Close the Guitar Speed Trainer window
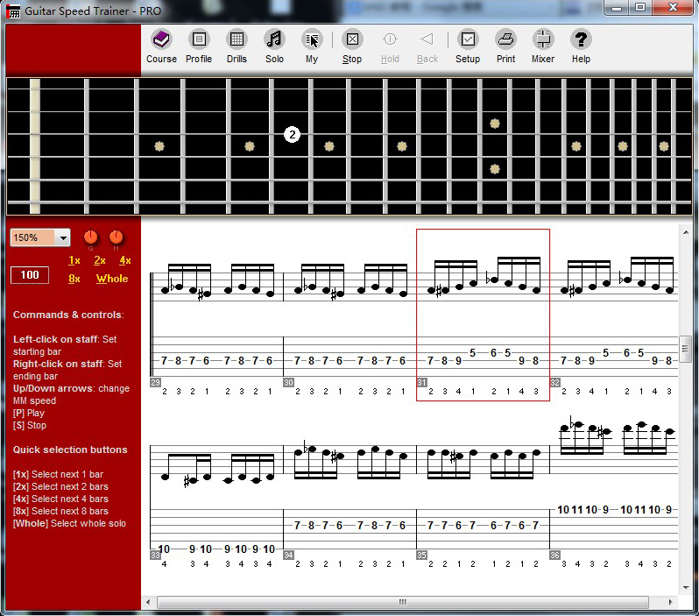Viewport: 699px width, 616px height. (673, 8)
